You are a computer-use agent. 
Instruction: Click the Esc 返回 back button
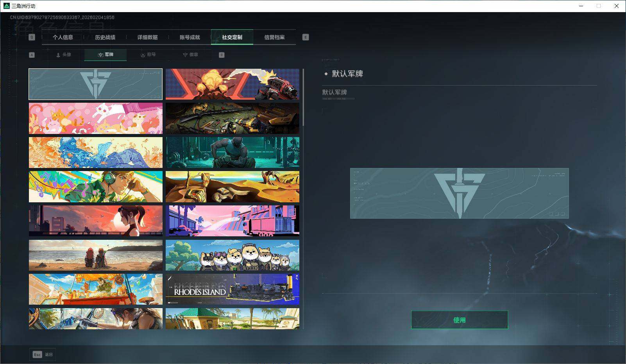point(42,355)
